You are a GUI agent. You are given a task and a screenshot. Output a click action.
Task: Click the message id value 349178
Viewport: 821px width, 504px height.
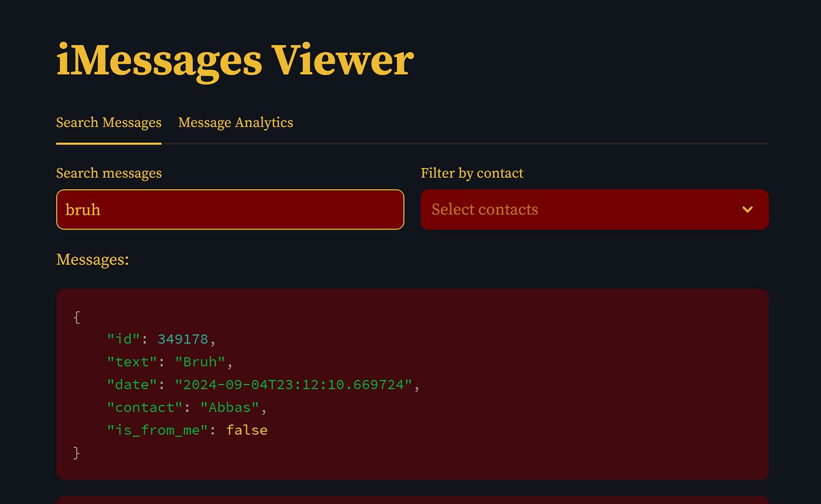[183, 339]
